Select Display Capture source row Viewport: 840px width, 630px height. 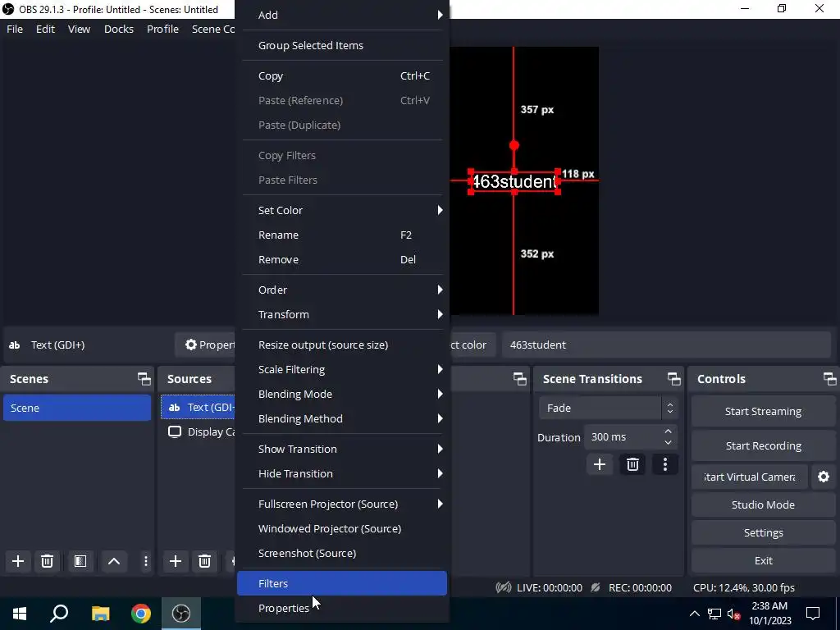(x=199, y=431)
